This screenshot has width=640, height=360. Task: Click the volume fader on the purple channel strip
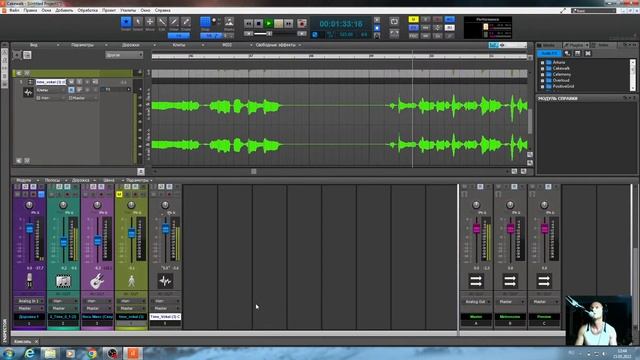(29, 229)
